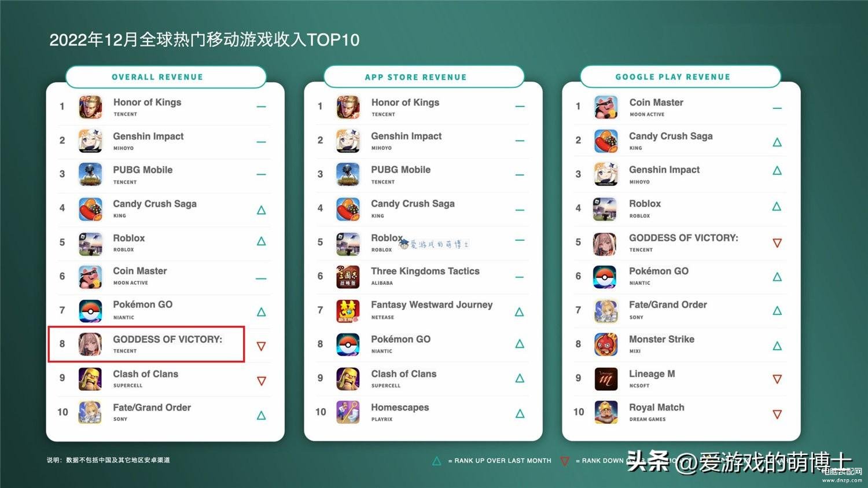
Task: Click Genshin Impact icon in Overall Revenue list
Action: [x=90, y=141]
